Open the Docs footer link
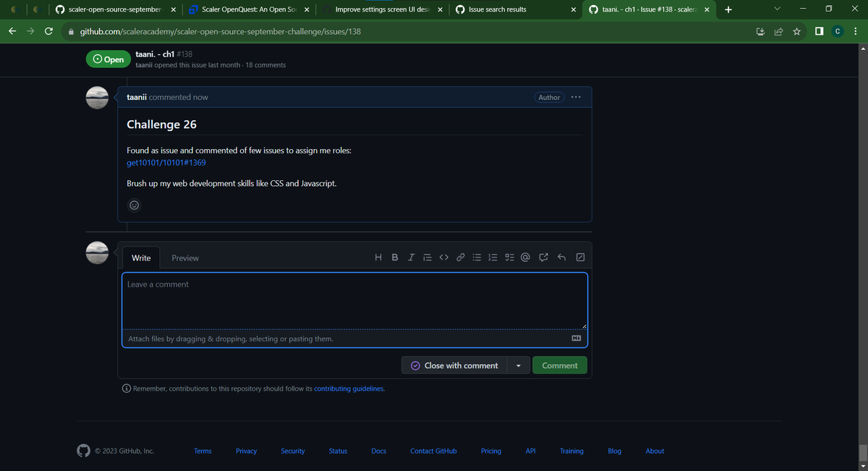 coord(379,451)
